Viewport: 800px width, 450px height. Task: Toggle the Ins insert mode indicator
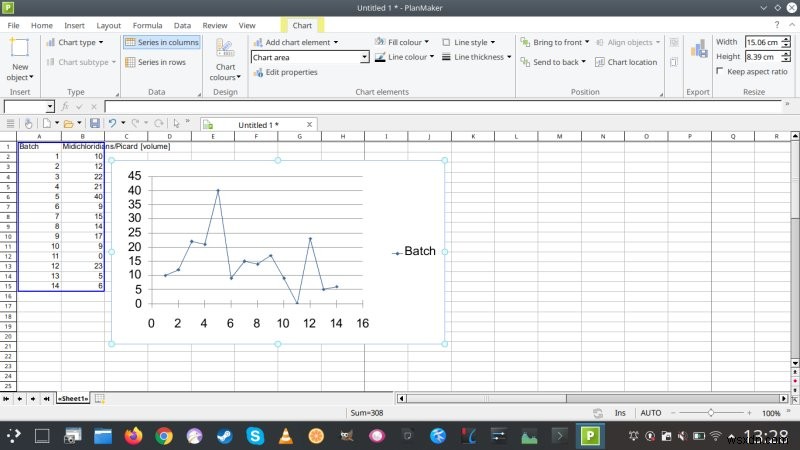pyautogui.click(x=620, y=413)
